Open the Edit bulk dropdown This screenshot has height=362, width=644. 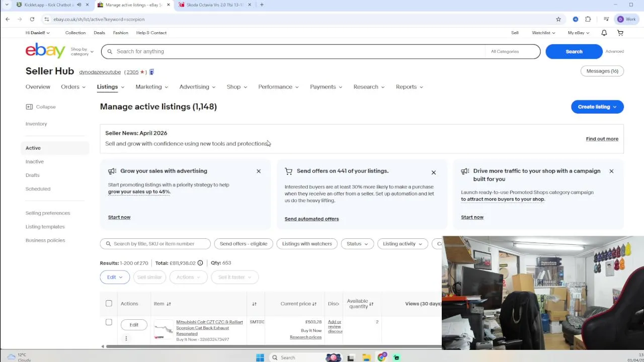tap(115, 277)
